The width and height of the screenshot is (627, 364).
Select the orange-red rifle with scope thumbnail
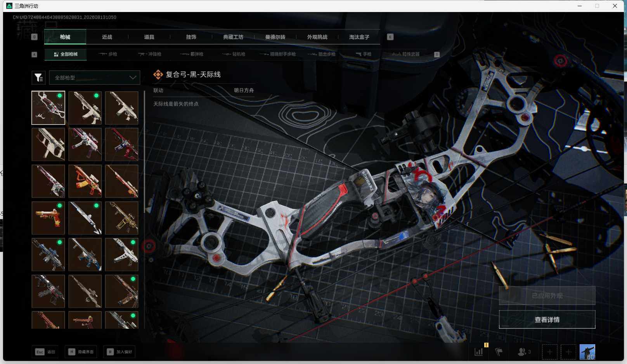(x=85, y=181)
